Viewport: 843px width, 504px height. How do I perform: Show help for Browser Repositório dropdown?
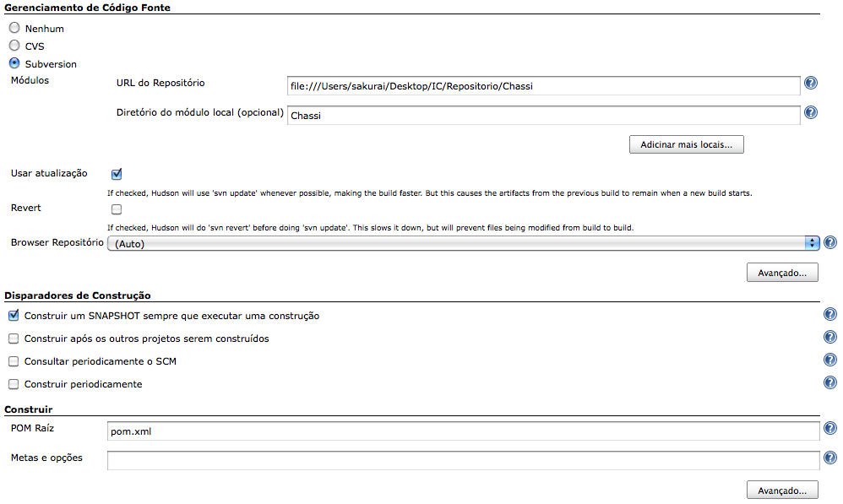(830, 243)
